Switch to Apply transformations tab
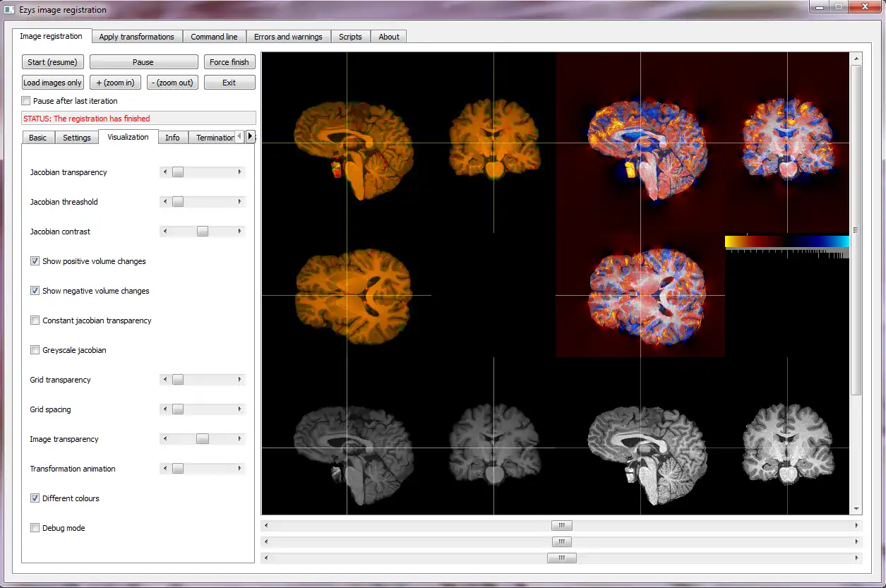The image size is (886, 588). (x=136, y=37)
